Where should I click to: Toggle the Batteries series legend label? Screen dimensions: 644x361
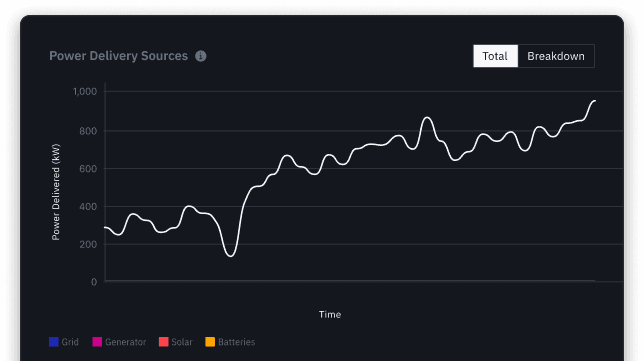pos(236,342)
